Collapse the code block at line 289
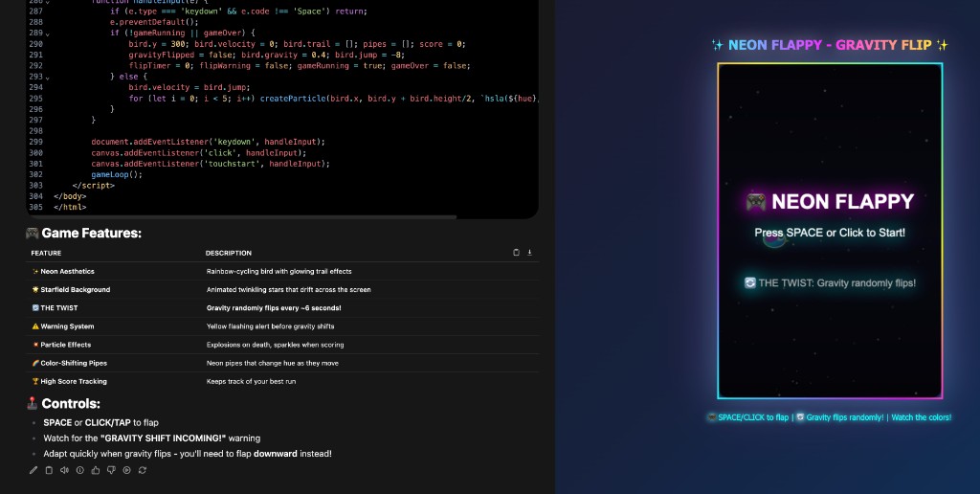This screenshot has width=980, height=494. click(x=48, y=34)
